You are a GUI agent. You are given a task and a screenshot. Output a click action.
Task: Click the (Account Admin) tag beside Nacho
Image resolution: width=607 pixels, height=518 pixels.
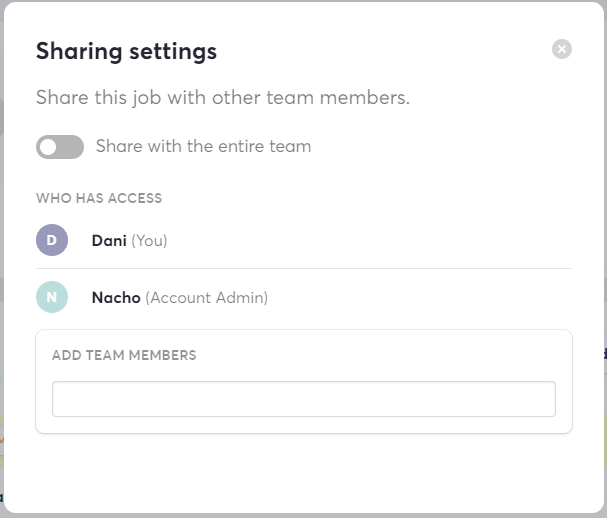pos(207,298)
